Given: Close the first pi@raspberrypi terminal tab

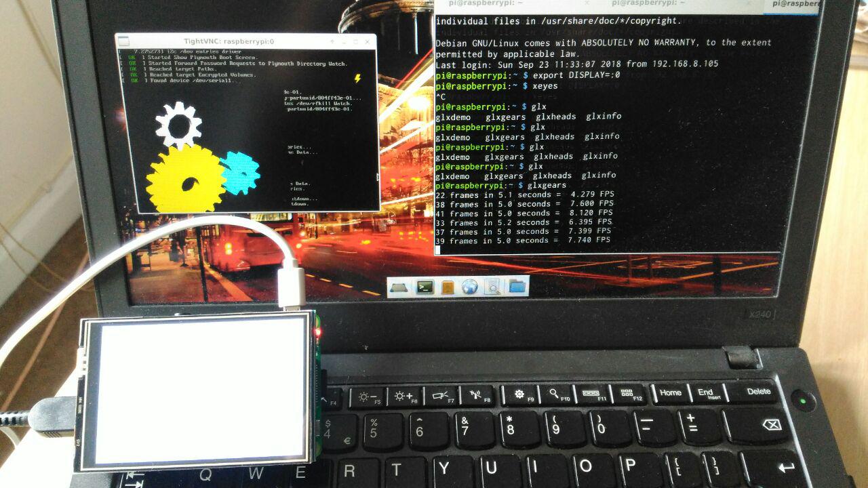Looking at the screenshot, I should [x=587, y=3].
